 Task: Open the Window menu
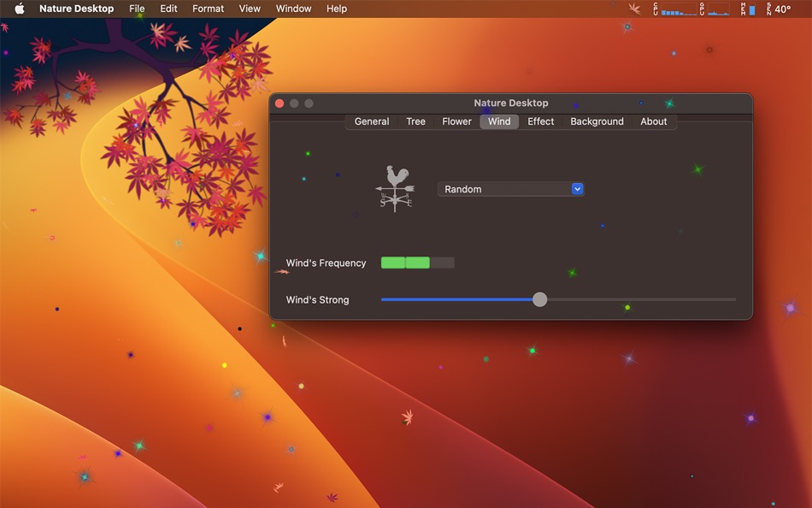pos(293,9)
